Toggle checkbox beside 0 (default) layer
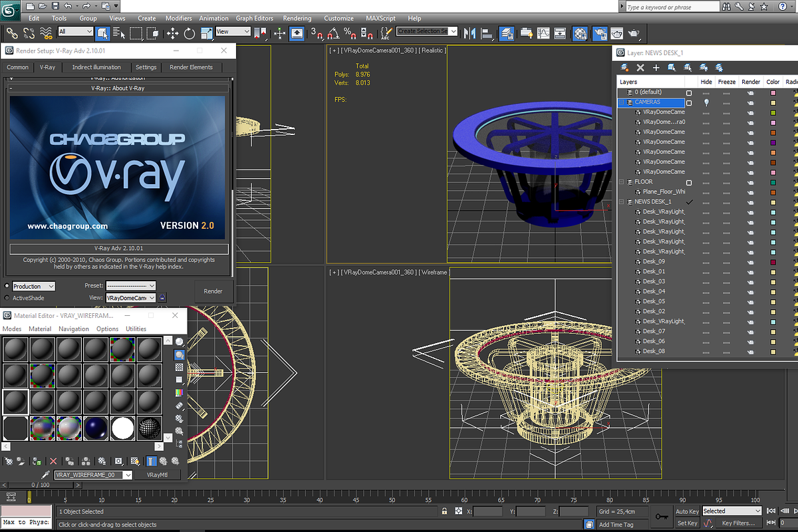798x532 pixels. click(x=689, y=93)
